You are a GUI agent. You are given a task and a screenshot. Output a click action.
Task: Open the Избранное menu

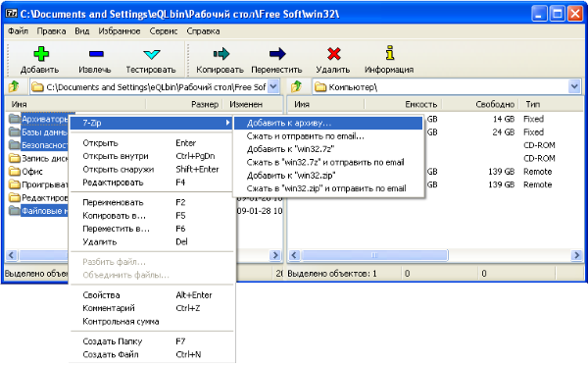(x=120, y=31)
